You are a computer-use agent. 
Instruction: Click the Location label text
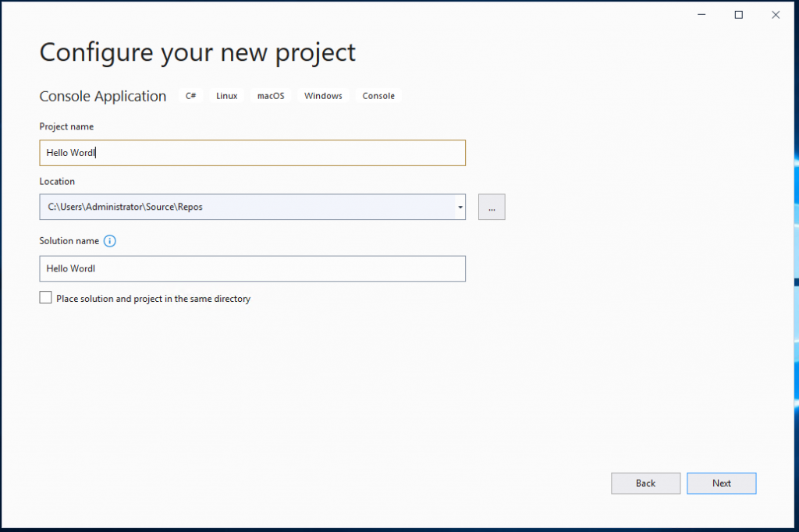(x=57, y=181)
